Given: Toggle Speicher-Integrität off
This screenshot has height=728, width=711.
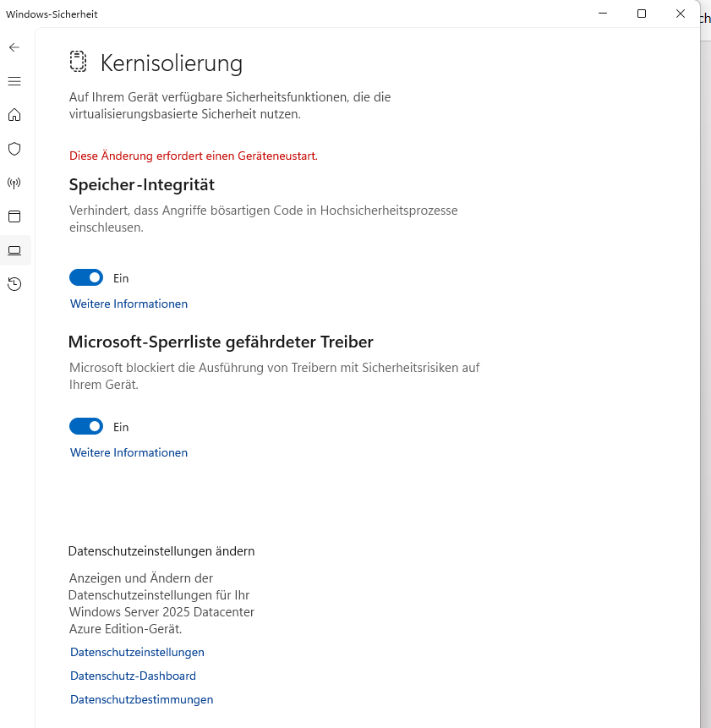Looking at the screenshot, I should (85, 277).
